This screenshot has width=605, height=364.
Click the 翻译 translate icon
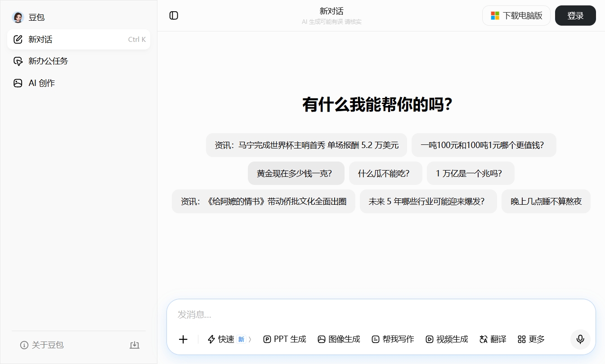pyautogui.click(x=484, y=339)
